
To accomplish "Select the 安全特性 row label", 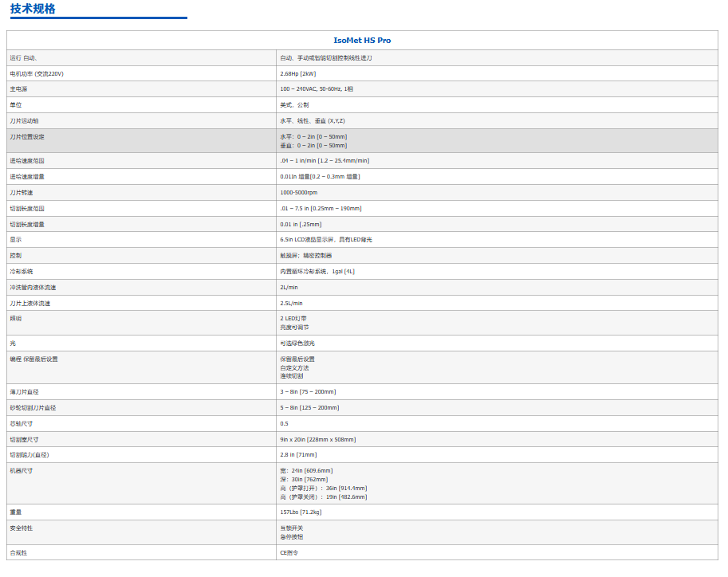I will coord(22,528).
